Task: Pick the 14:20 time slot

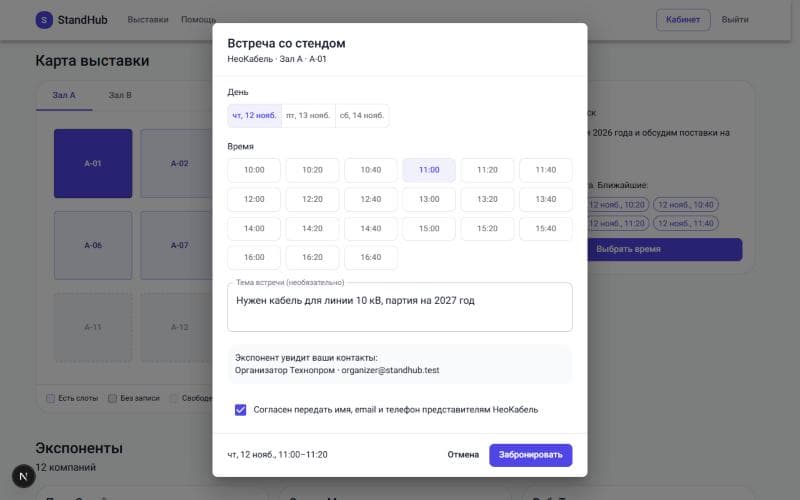Action: click(x=312, y=229)
